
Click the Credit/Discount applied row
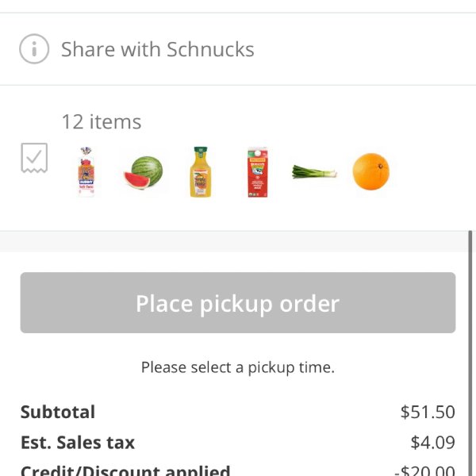click(238, 470)
